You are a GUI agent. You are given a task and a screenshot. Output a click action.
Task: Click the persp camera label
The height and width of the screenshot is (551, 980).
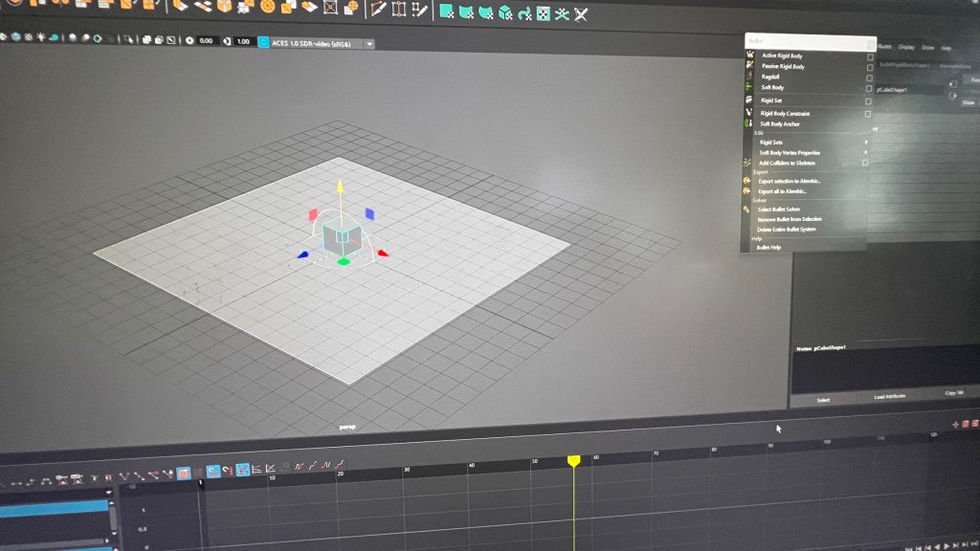(x=347, y=428)
